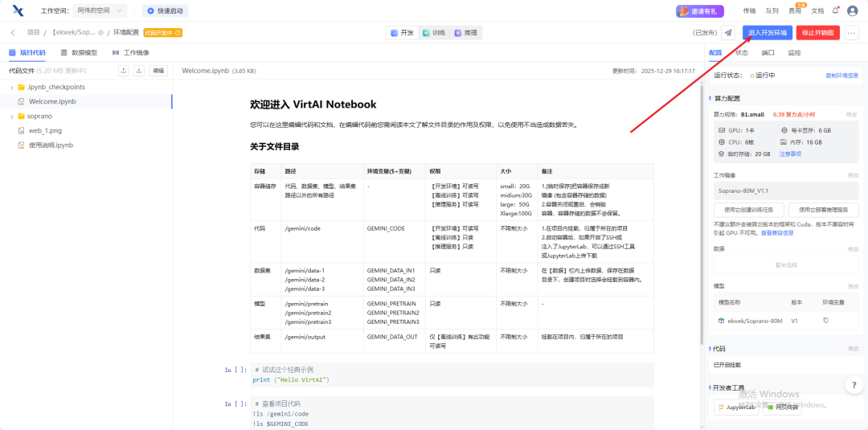Open the help question mark floating button

854,384
